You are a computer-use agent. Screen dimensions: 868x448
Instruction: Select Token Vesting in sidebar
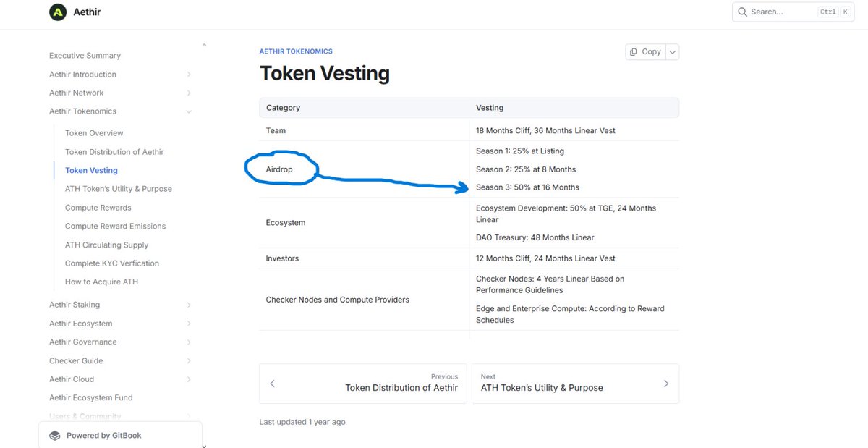tap(91, 171)
